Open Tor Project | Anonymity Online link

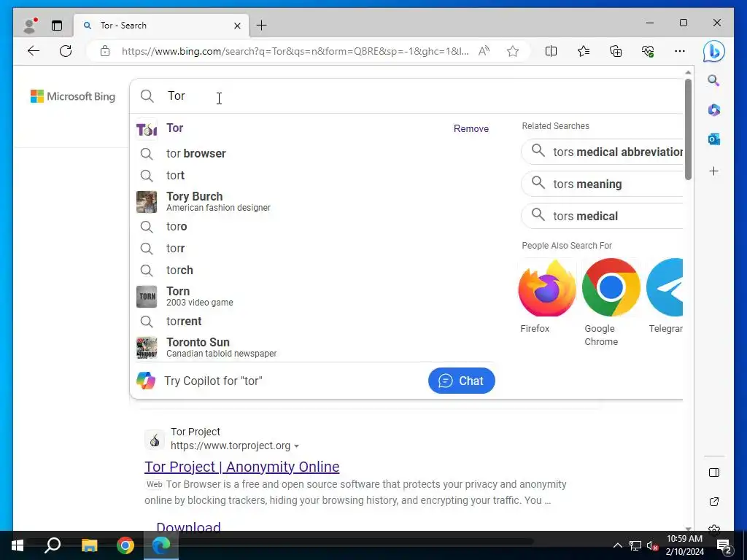[242, 467]
